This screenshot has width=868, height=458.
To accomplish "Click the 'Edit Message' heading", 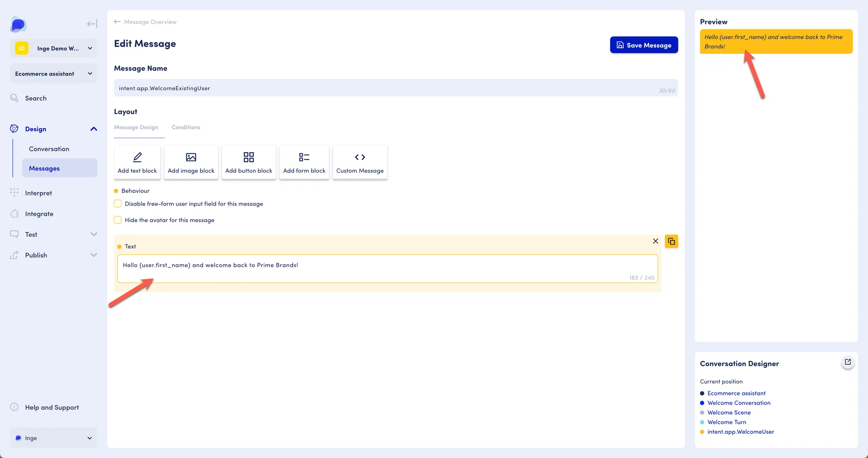I will click(x=145, y=44).
